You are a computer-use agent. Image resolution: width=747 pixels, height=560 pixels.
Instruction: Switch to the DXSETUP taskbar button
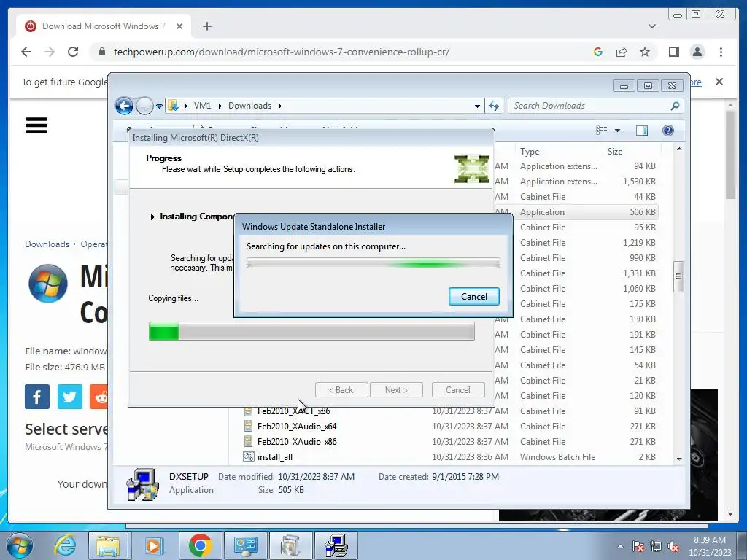click(x=336, y=545)
